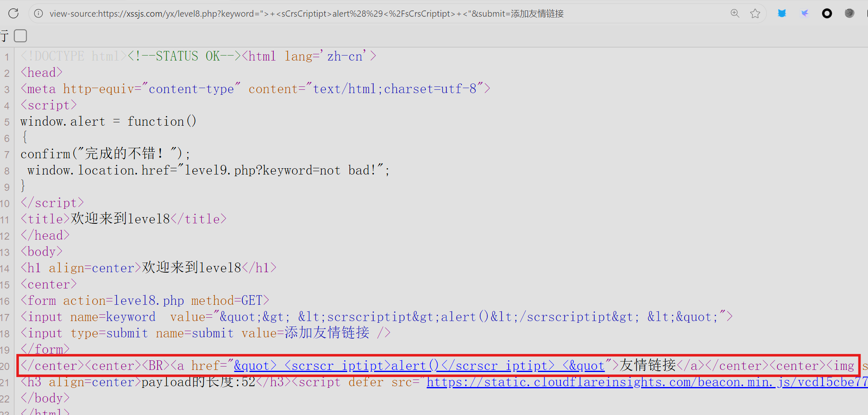
Task: Click the 友情链接 anchor text on line 20
Action: coord(648,366)
